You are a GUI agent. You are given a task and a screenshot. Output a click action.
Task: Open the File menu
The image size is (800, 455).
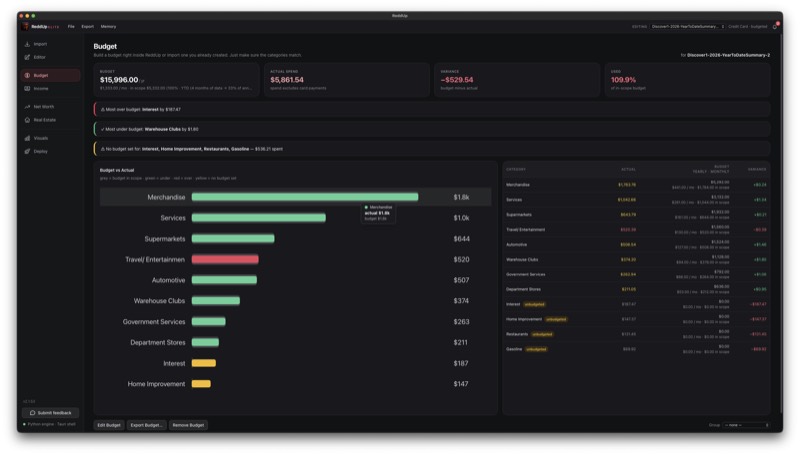click(71, 27)
